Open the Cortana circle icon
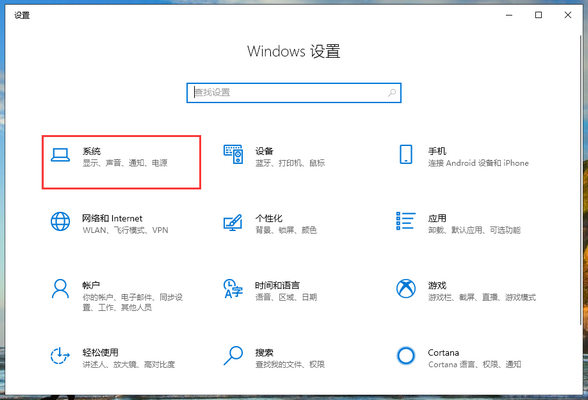This screenshot has width=588, height=400. tap(406, 355)
